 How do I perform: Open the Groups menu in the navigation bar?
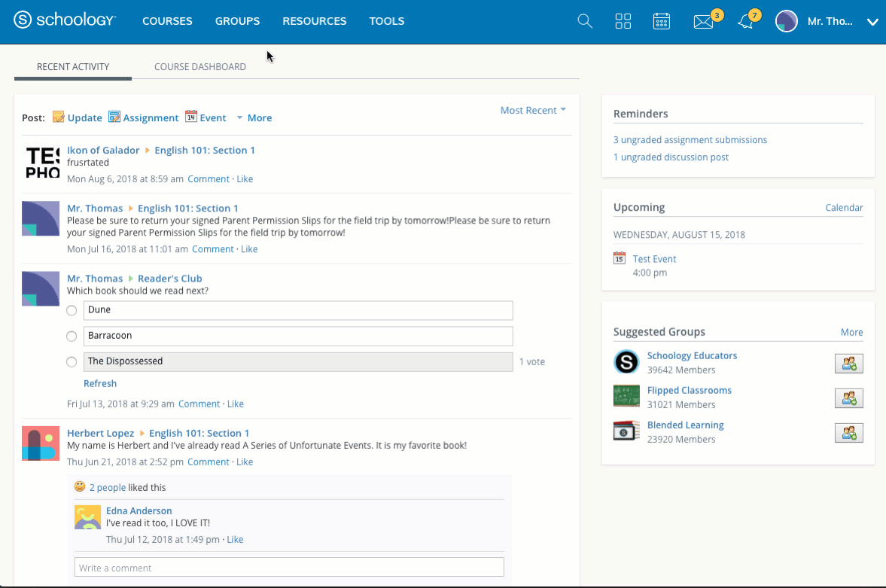(x=237, y=21)
